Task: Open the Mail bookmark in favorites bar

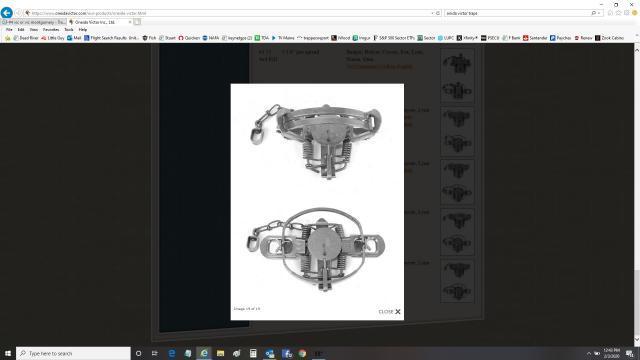Action: click(x=74, y=38)
